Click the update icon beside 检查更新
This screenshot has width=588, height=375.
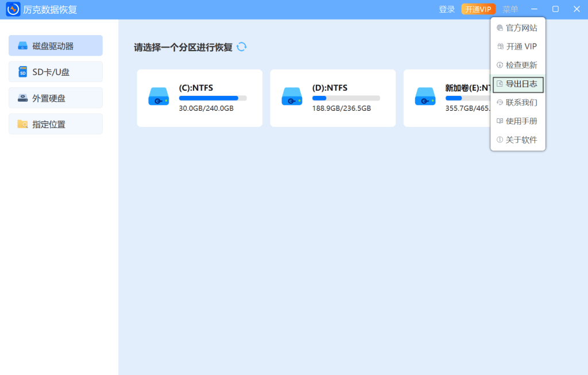pos(500,65)
